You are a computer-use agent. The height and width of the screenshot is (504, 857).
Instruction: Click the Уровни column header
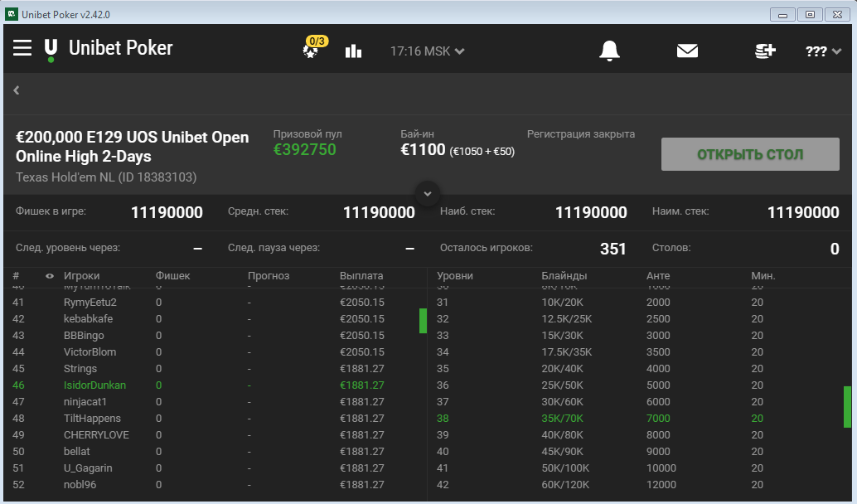455,276
